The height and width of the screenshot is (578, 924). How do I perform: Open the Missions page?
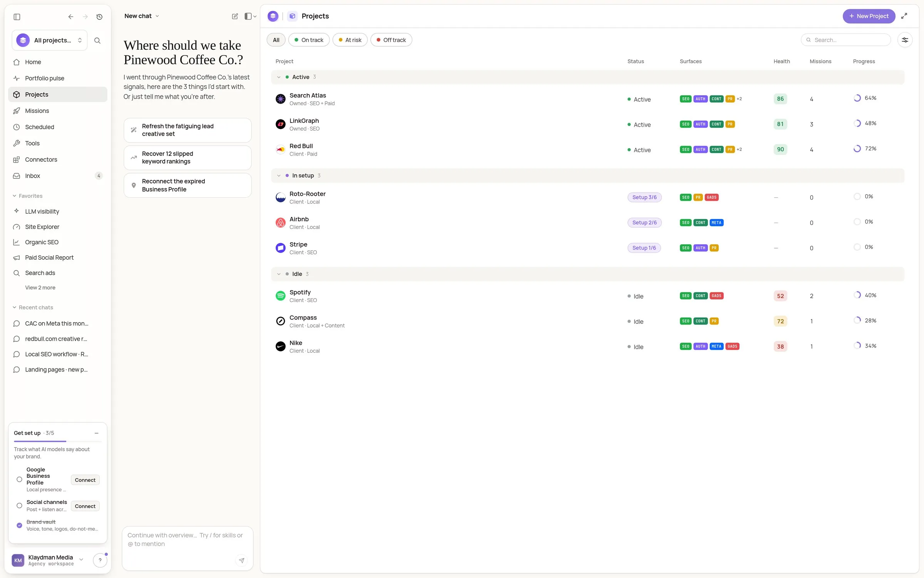pos(58,111)
